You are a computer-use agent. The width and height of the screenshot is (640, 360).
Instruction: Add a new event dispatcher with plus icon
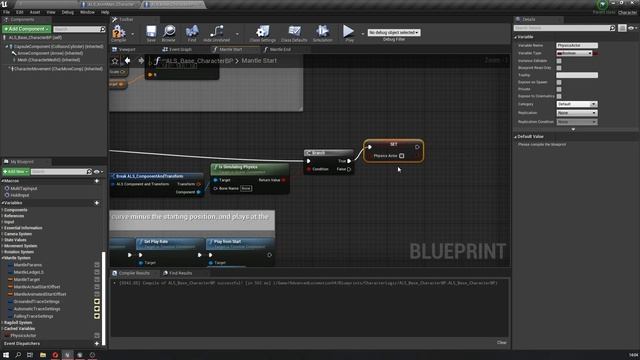[97, 344]
